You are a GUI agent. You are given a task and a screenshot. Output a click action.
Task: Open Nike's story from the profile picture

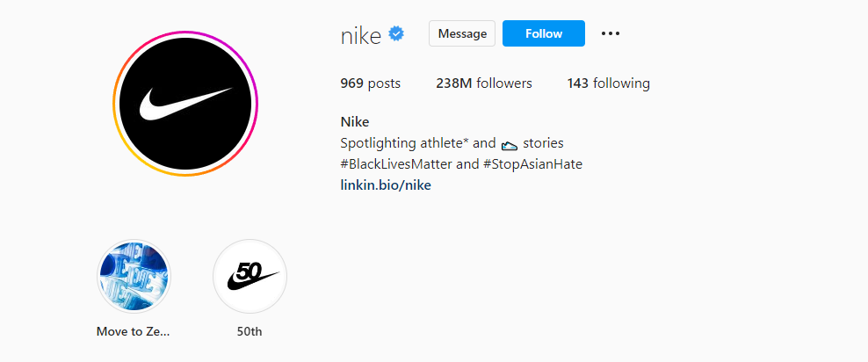pyautogui.click(x=185, y=104)
